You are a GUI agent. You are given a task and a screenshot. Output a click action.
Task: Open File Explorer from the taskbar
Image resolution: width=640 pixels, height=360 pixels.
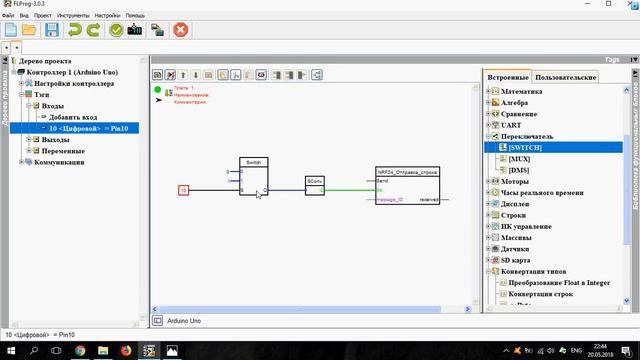click(103, 351)
